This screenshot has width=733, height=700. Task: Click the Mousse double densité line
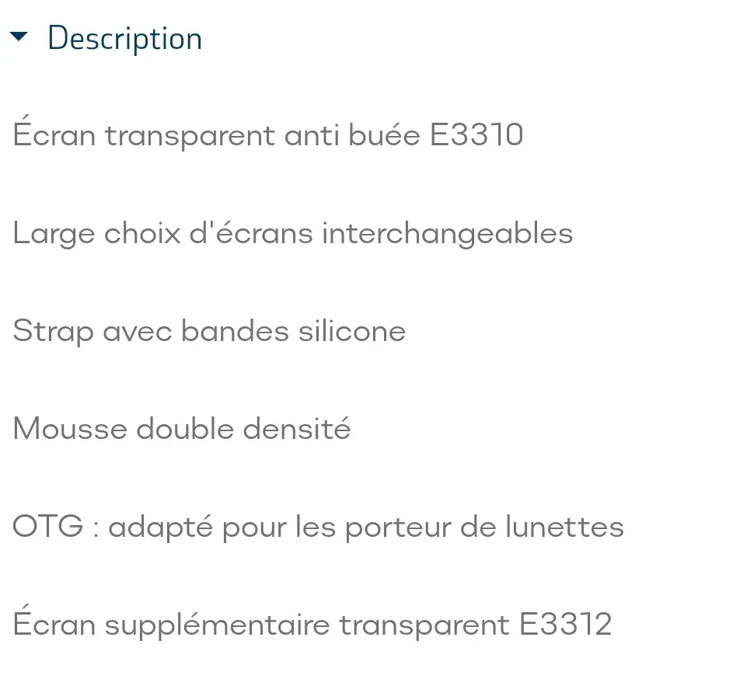point(182,429)
